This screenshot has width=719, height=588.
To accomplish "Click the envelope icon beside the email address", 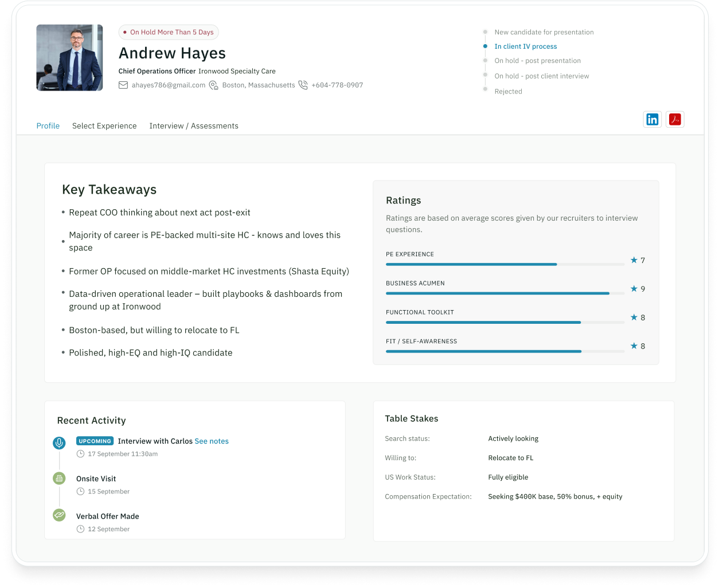I will point(123,85).
